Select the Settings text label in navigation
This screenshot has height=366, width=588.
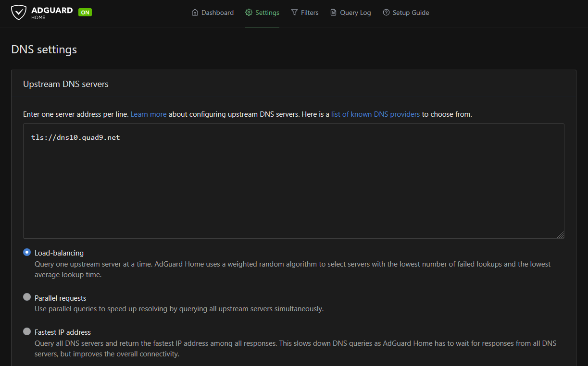[267, 13]
